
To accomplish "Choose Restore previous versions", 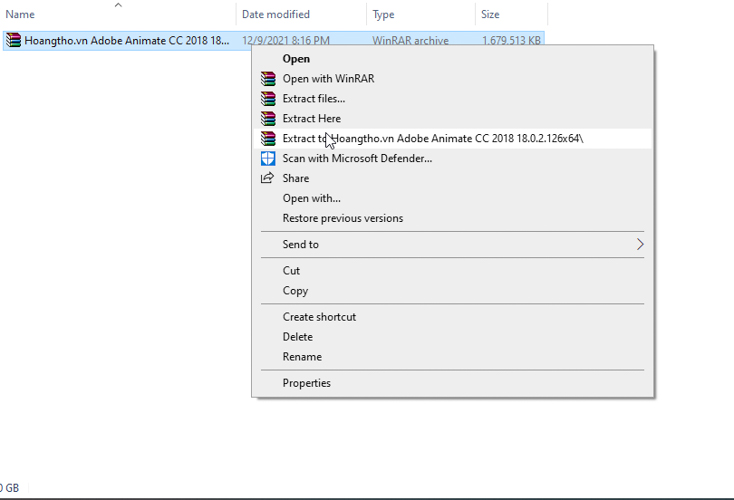I will [343, 218].
